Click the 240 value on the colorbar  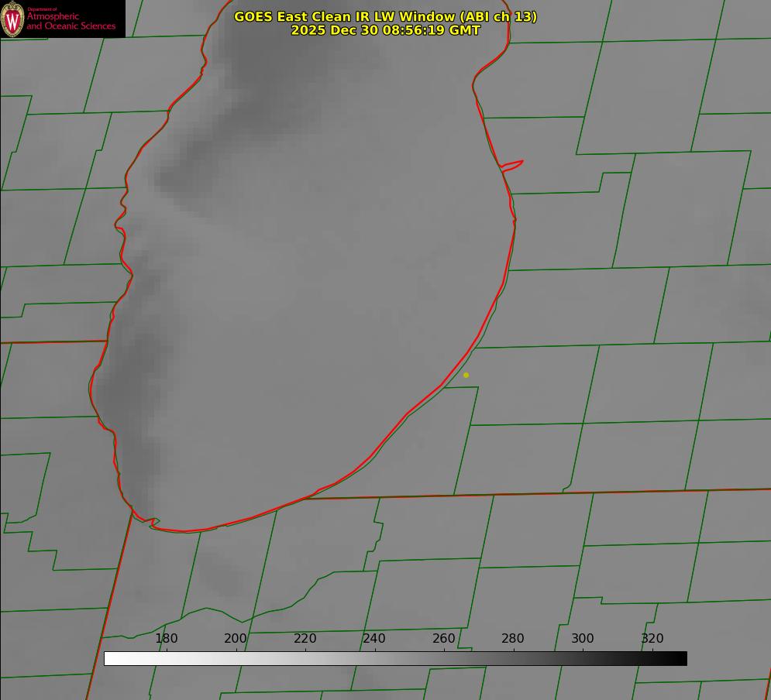(374, 638)
